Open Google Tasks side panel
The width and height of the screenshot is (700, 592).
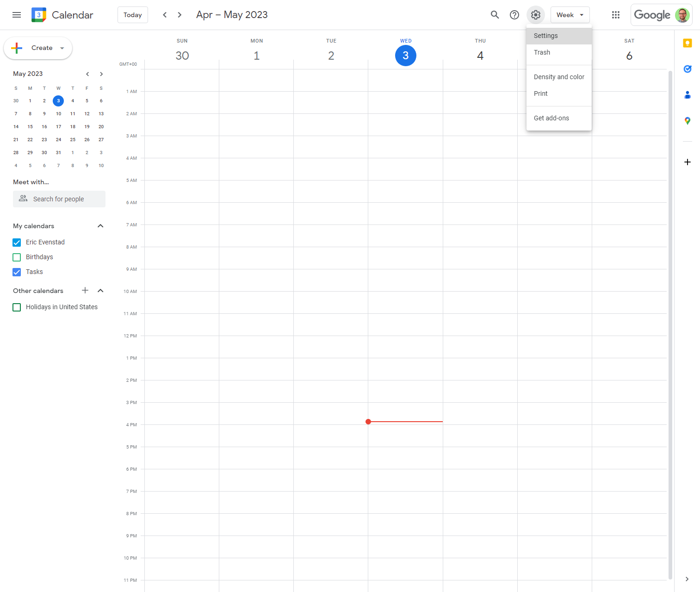click(688, 69)
